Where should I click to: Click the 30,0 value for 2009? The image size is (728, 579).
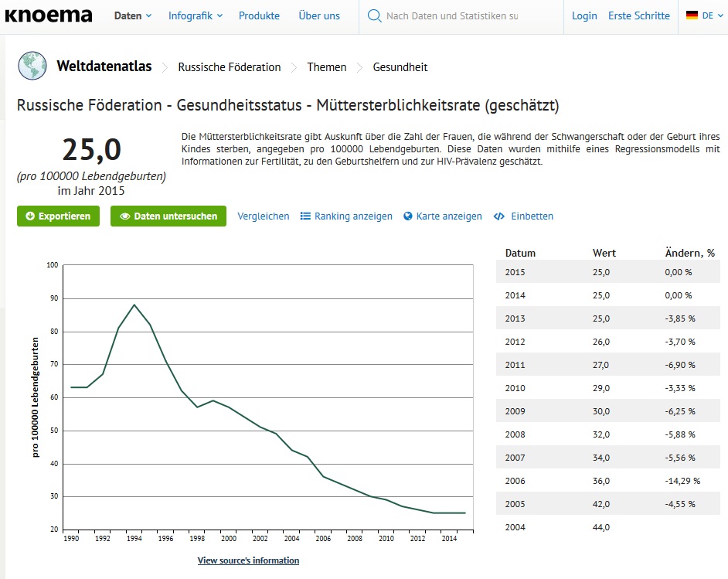(x=600, y=411)
